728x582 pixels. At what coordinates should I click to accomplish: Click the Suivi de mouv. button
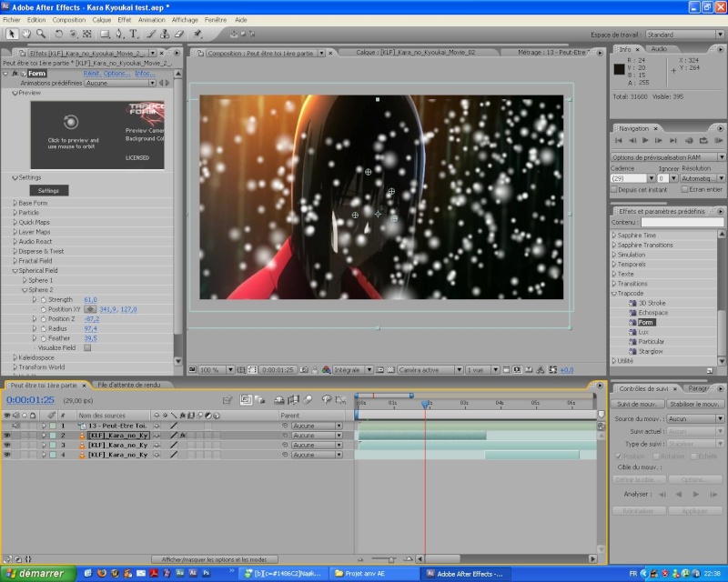point(638,405)
